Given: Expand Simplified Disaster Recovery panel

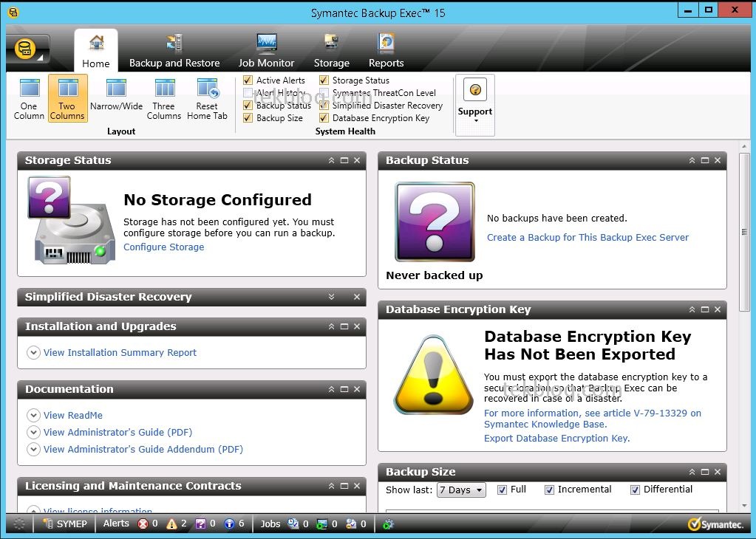Looking at the screenshot, I should tap(331, 297).
